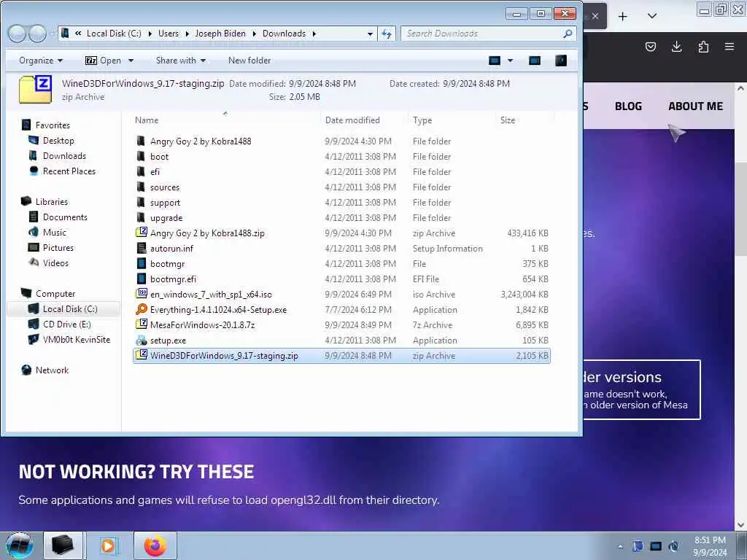Click the Windows Media Player taskbar icon
This screenshot has width=747, height=560.
click(109, 545)
